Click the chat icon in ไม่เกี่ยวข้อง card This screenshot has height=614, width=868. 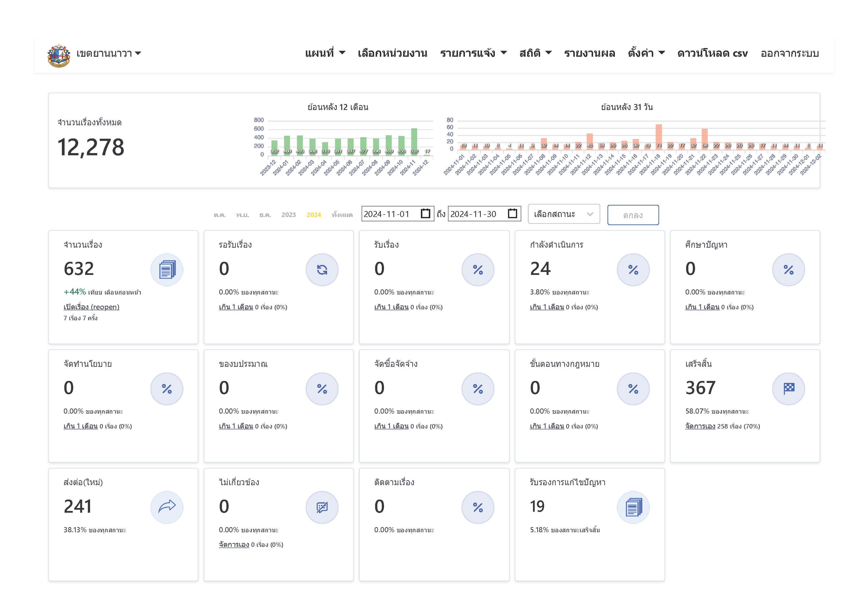[x=322, y=507]
